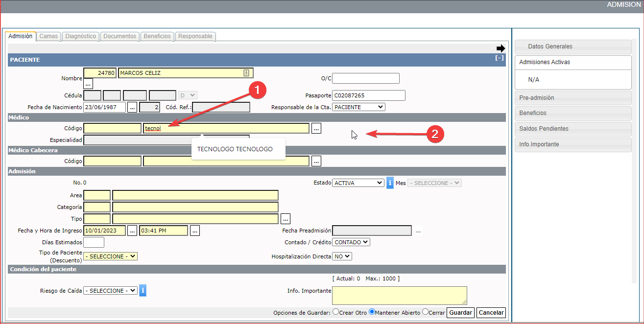Click info icon beside Riesgo de Caída

tap(143, 290)
